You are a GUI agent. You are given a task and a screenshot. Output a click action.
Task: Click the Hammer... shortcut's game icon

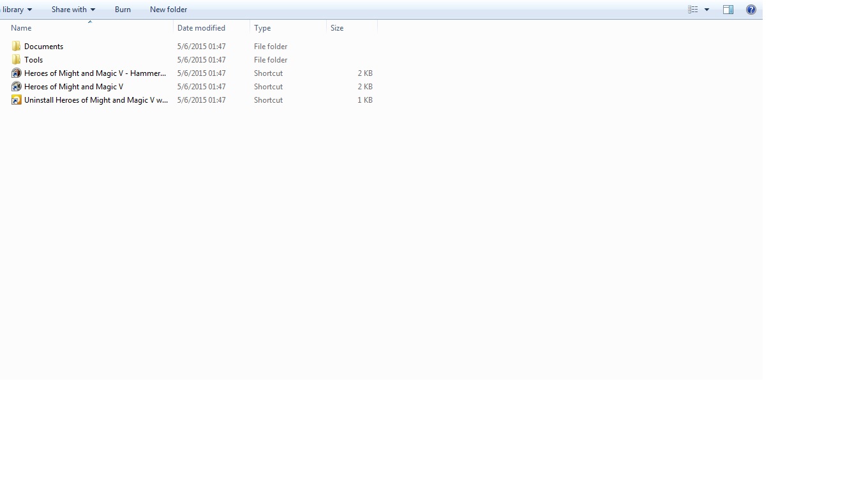pyautogui.click(x=17, y=73)
